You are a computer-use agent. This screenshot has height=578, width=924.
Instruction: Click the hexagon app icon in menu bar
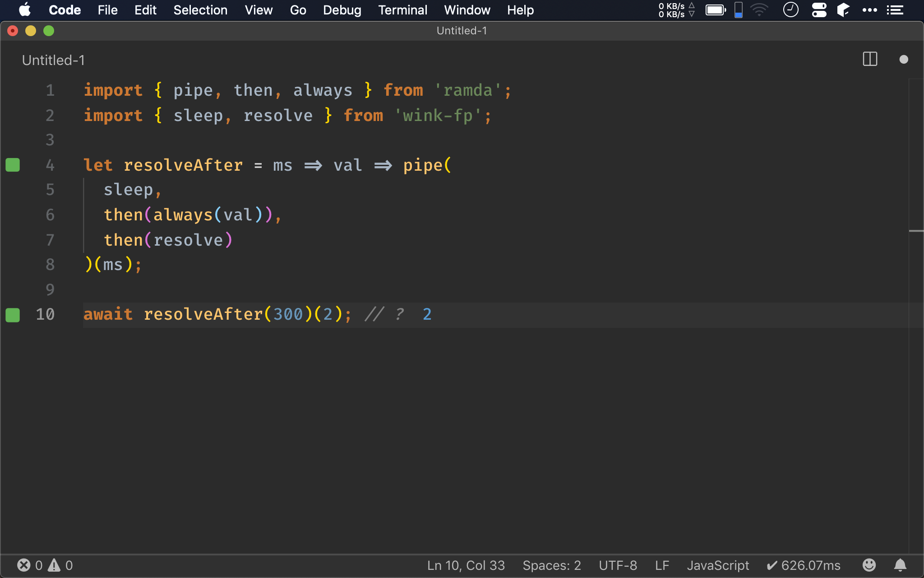click(x=843, y=10)
